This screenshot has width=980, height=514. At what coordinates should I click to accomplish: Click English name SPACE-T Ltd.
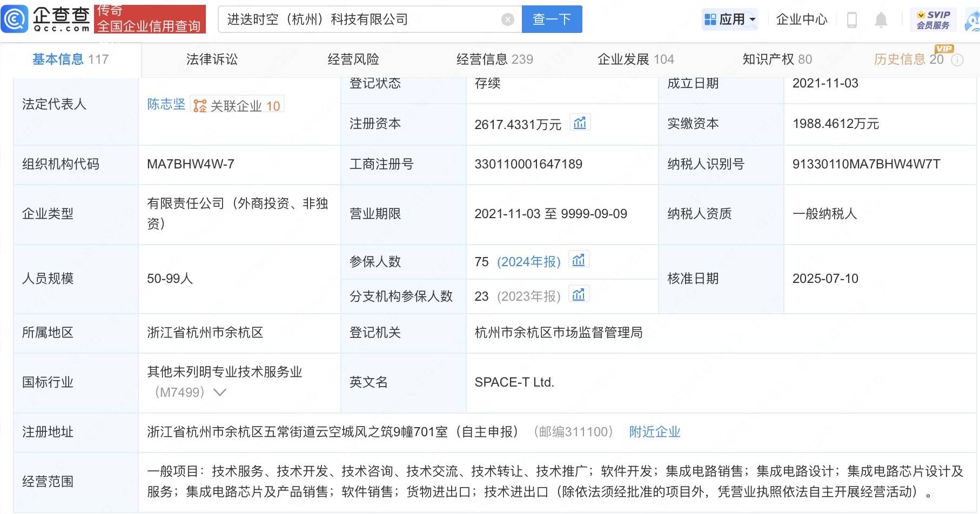pos(514,382)
